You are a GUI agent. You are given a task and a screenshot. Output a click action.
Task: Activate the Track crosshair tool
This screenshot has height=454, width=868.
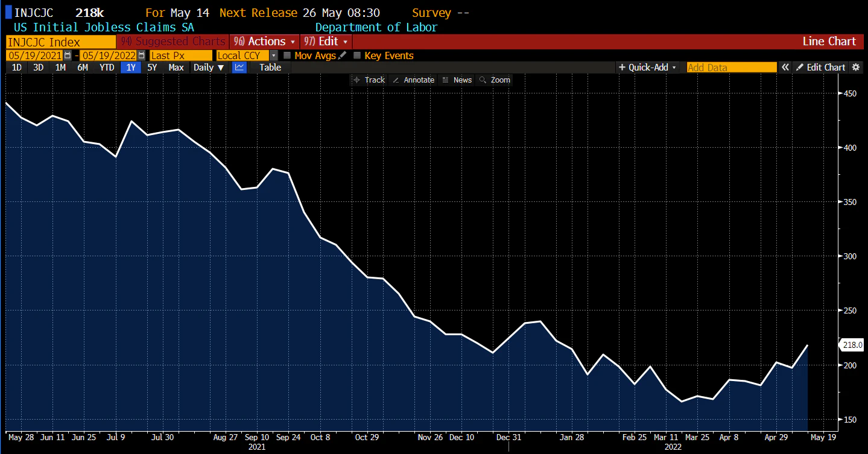pyautogui.click(x=369, y=80)
